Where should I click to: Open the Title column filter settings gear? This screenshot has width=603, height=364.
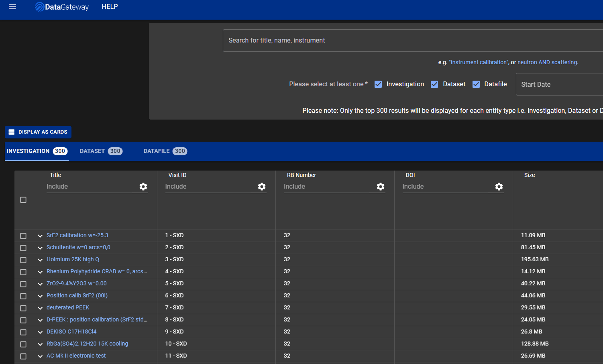(143, 187)
